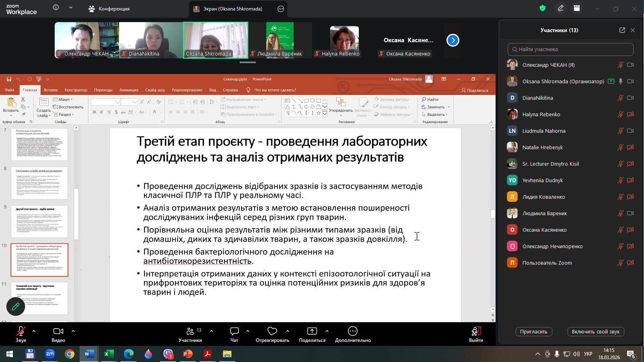Open the More options icon
Image resolution: width=644 pixels, height=362 pixels.
pos(353,331)
